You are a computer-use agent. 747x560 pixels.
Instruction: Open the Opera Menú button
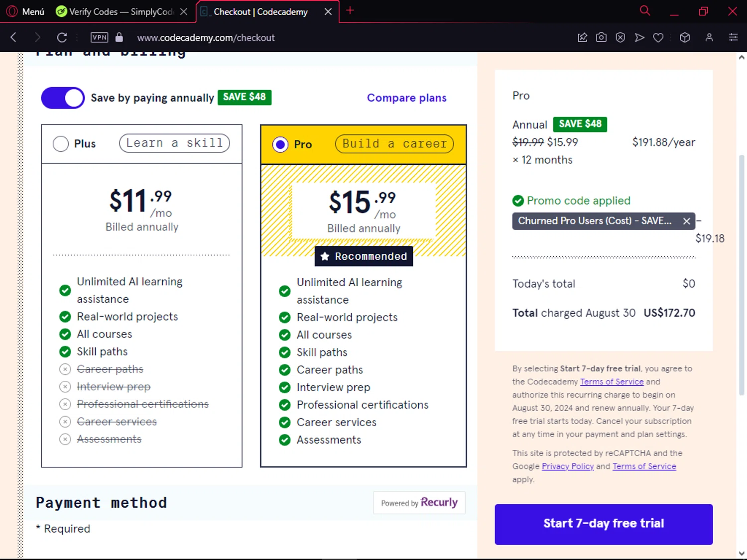click(25, 11)
